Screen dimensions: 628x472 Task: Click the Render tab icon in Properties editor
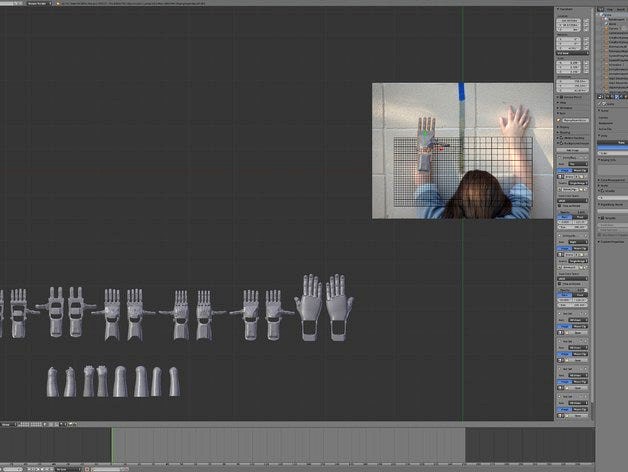pyautogui.click(x=599, y=96)
